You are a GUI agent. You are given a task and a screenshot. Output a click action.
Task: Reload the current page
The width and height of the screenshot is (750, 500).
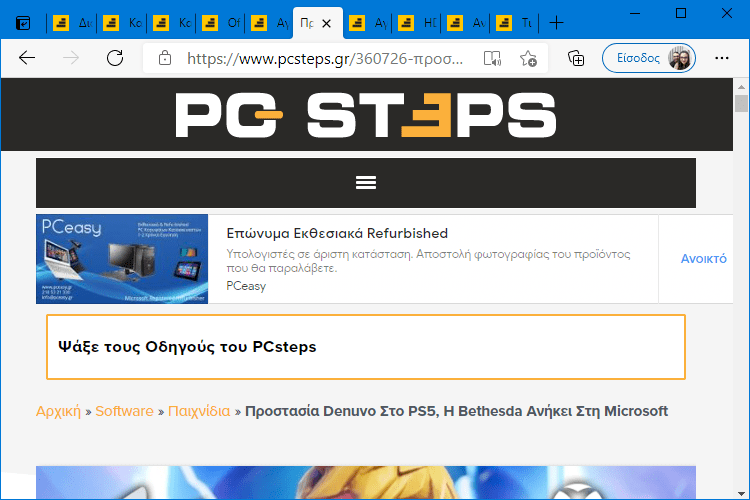click(x=115, y=58)
